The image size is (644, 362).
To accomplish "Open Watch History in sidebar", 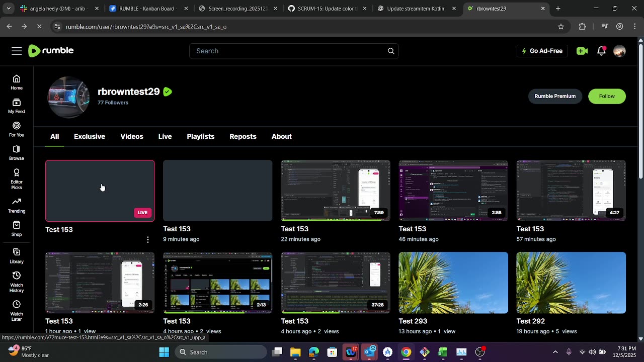I will pos(17,282).
